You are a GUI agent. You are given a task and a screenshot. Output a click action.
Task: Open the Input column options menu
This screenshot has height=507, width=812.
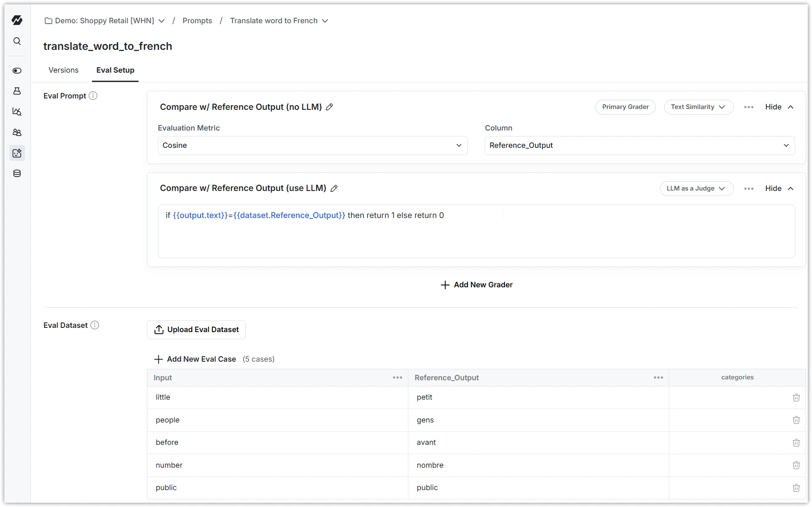[397, 377]
